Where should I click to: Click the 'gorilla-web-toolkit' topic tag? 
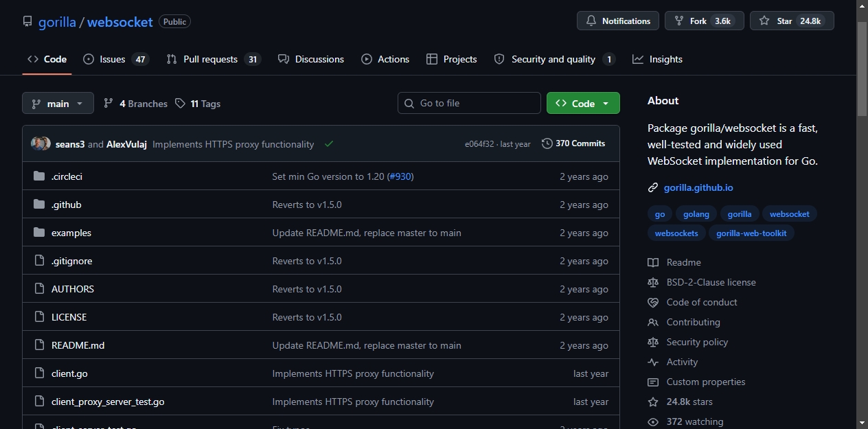[751, 233]
